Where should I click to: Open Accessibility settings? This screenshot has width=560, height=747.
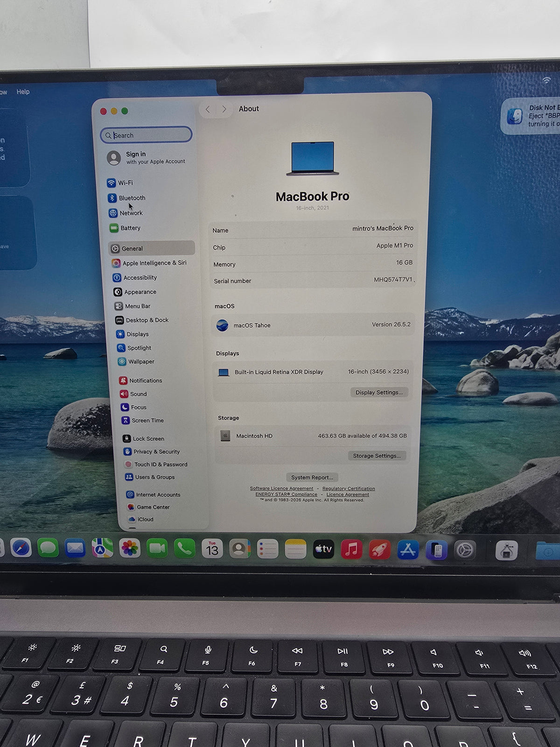135,277
